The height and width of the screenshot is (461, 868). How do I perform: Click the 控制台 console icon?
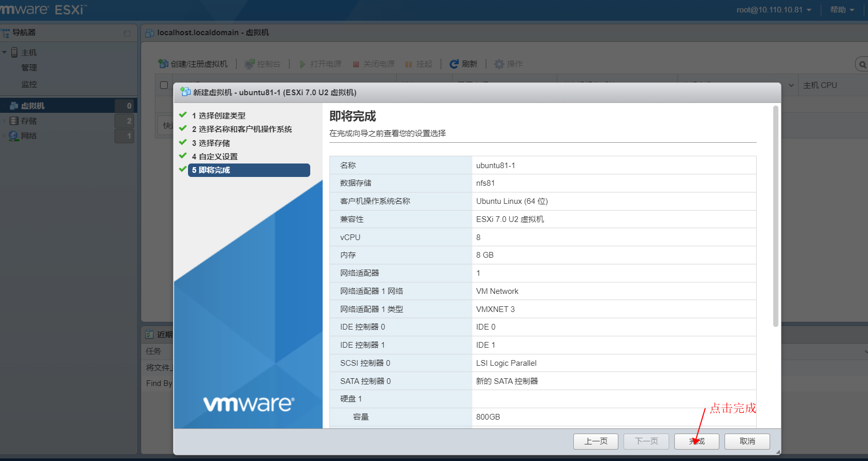point(250,64)
